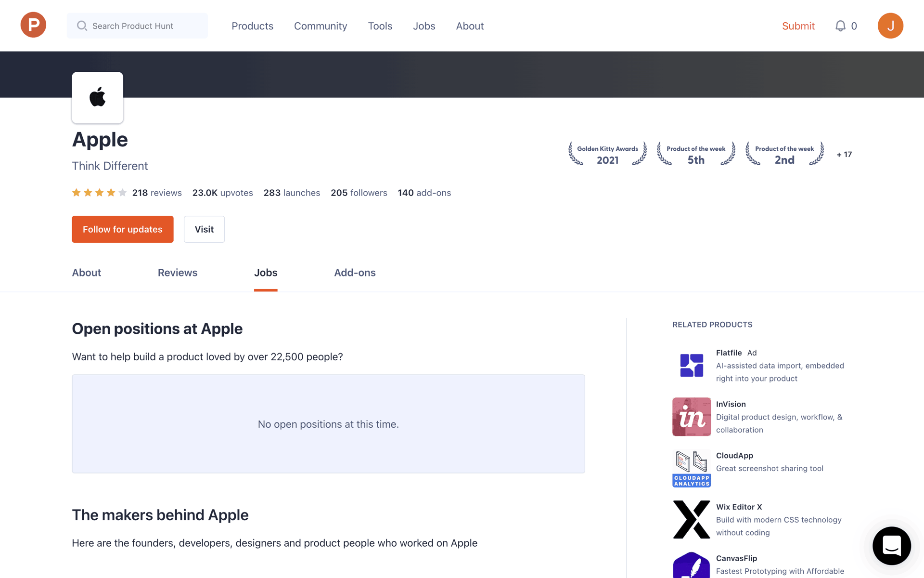Show the +17 more awards
The height and width of the screenshot is (578, 924).
click(x=844, y=155)
